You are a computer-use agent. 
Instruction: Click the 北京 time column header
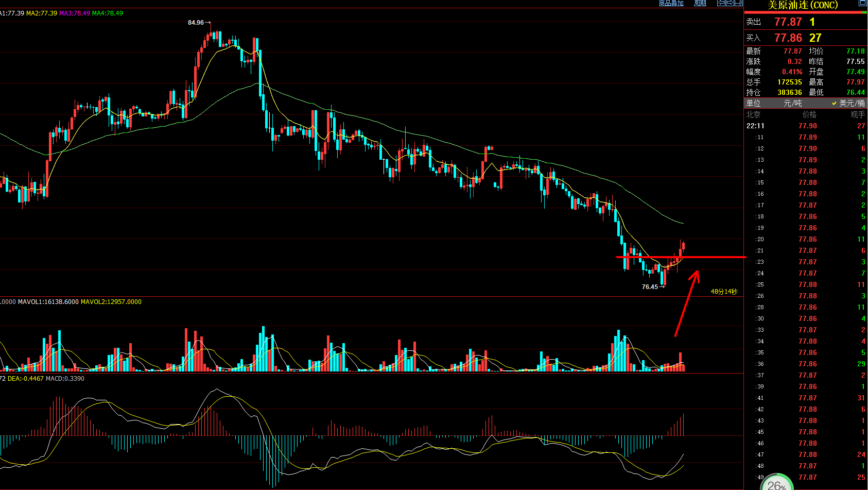(753, 114)
